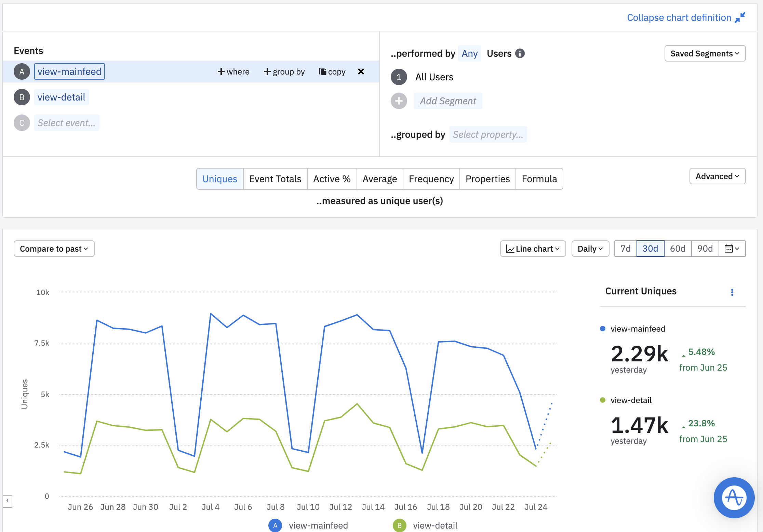Click the plus icon to add segment
This screenshot has width=763, height=532.
399,101
